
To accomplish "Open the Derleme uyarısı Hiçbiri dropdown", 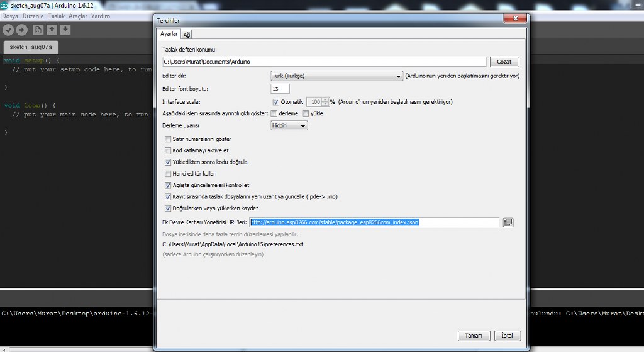I will point(289,125).
